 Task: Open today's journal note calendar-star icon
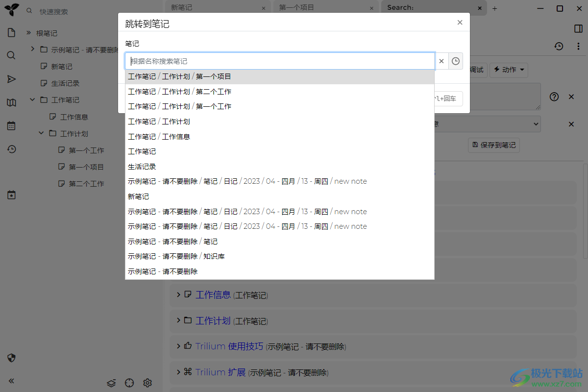[11, 195]
